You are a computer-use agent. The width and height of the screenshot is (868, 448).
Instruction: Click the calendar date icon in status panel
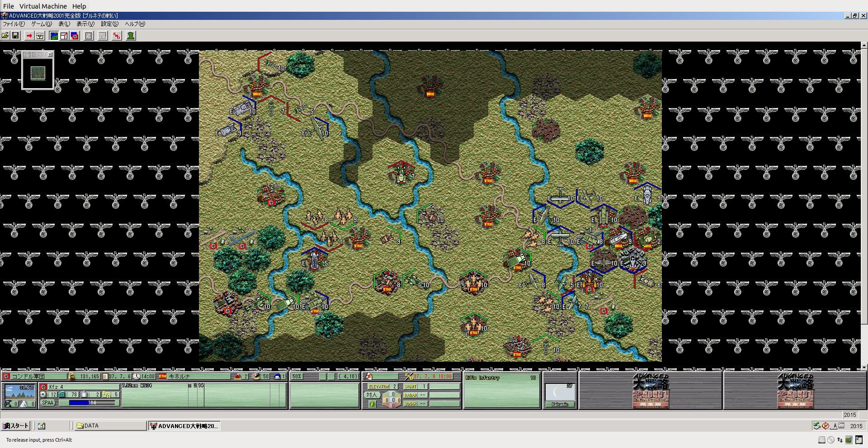[105, 376]
